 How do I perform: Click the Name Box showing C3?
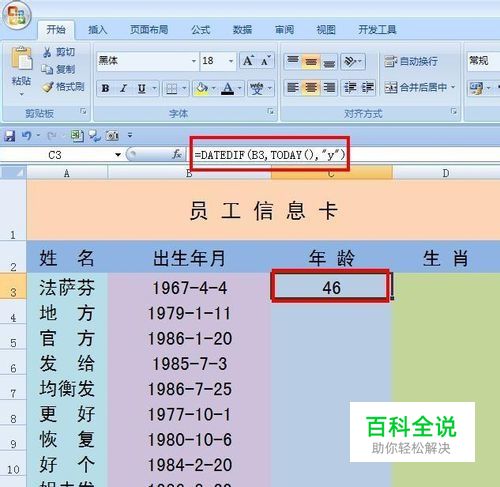pos(55,155)
